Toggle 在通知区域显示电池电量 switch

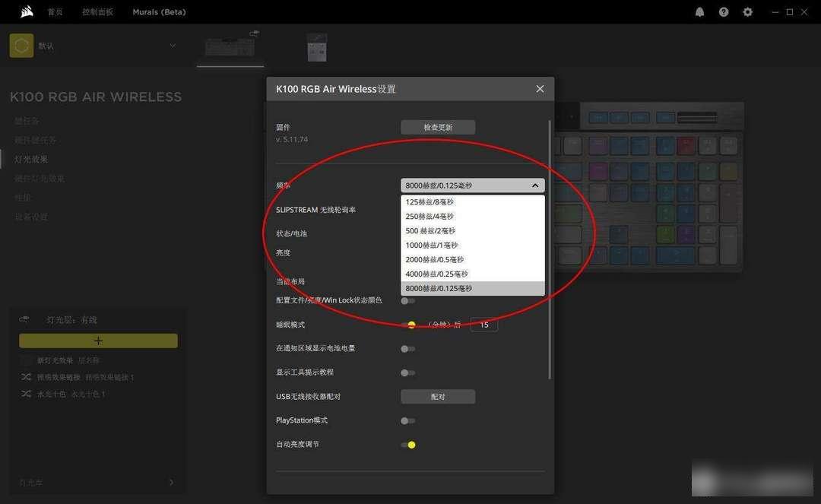coord(408,349)
